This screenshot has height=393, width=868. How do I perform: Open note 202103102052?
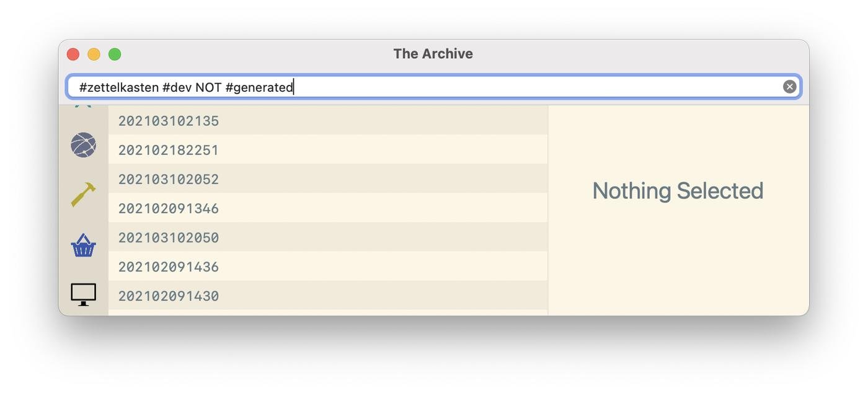[169, 179]
